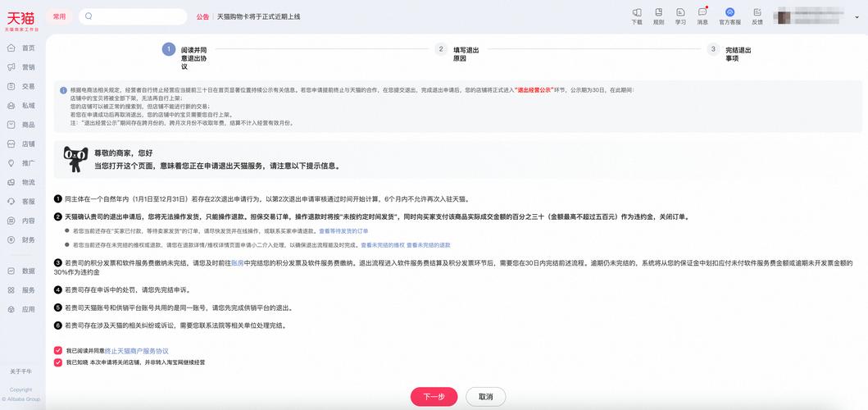868x410 pixels.
Task: Click the red "退出经营公示" text in notice
Action: coord(534,89)
